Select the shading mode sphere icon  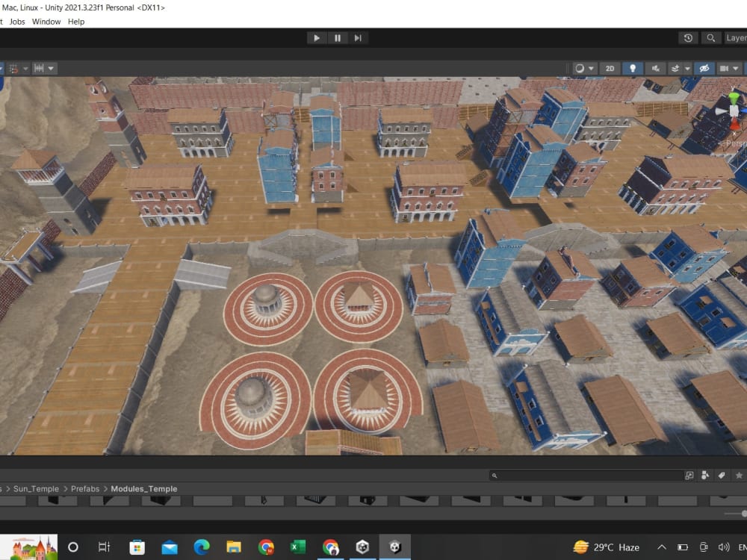tap(579, 68)
